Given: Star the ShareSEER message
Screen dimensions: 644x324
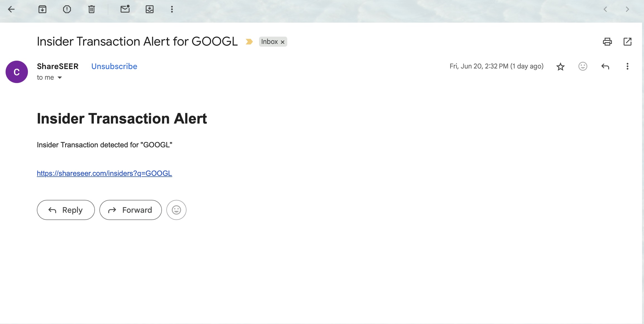Looking at the screenshot, I should (x=560, y=66).
